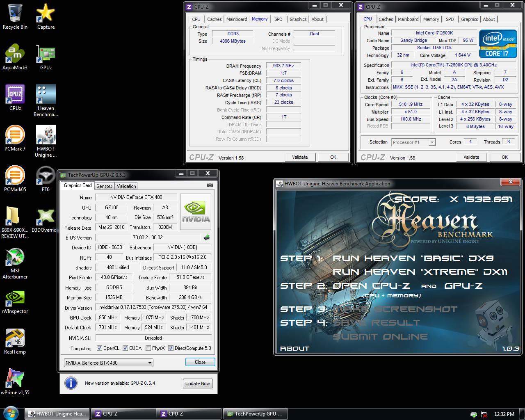Open PCMark05 desktop icon
Image resolution: width=525 pixels, height=420 pixels.
coord(15,179)
